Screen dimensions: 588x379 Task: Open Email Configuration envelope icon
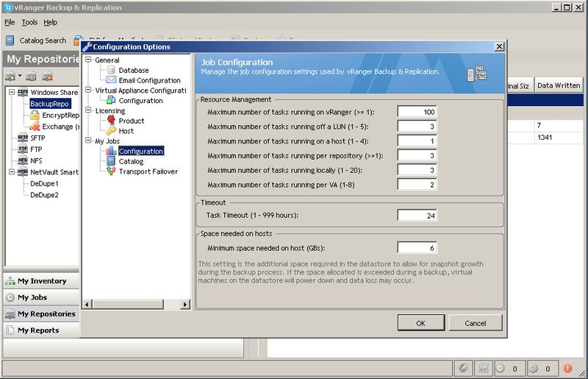(111, 79)
